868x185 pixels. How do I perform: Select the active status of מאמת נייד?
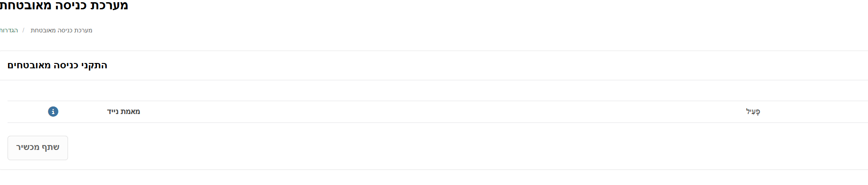point(753,111)
